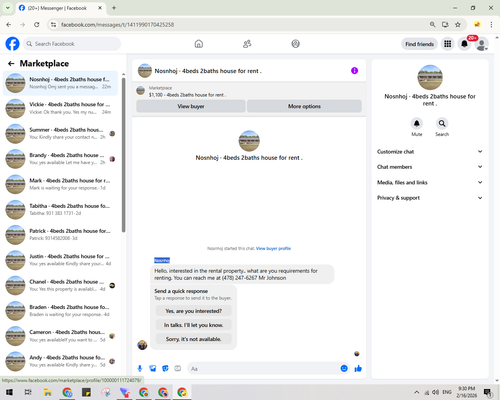This screenshot has width=500, height=400.
Task: Open Braden's rental chat
Action: pos(60,311)
